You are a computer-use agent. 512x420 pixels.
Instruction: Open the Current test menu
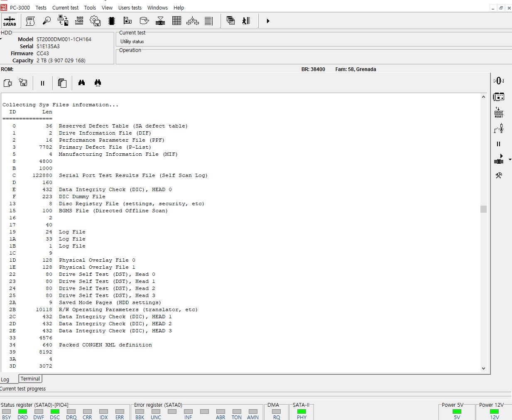pyautogui.click(x=65, y=7)
